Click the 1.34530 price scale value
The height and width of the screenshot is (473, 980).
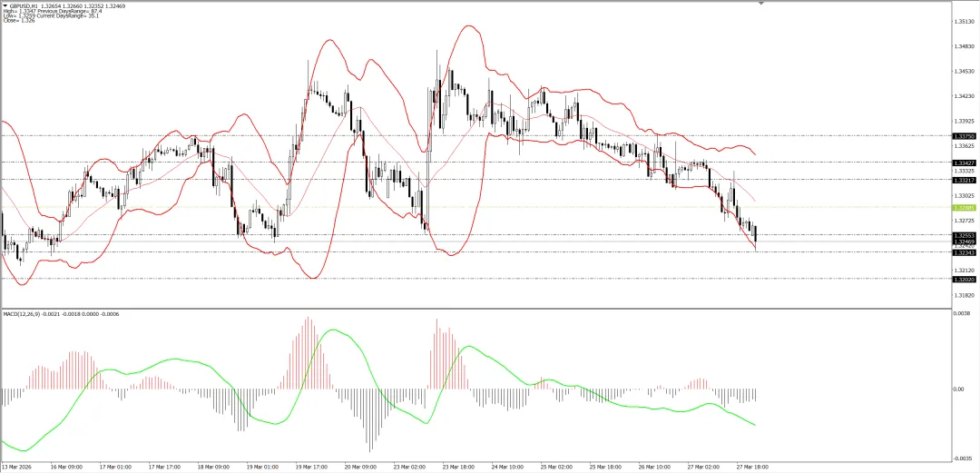pos(965,72)
